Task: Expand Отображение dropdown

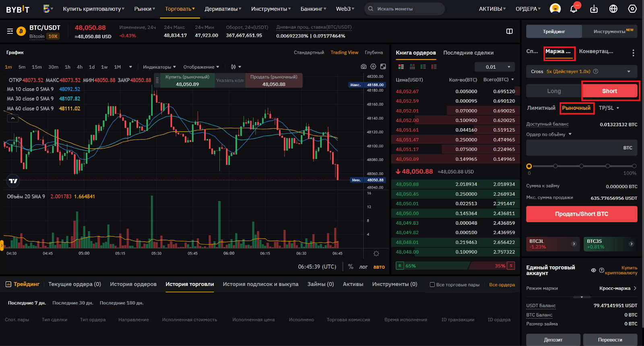Action: [x=201, y=67]
